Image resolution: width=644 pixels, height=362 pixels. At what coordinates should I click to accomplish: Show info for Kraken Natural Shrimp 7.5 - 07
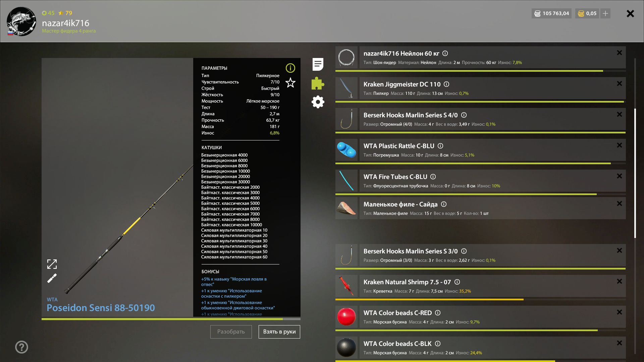coord(457,282)
